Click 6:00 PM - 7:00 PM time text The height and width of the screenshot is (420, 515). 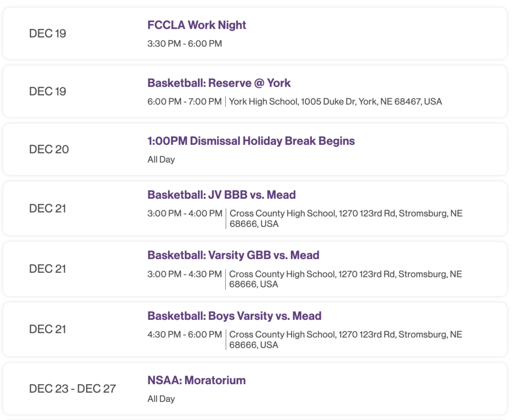tap(185, 102)
